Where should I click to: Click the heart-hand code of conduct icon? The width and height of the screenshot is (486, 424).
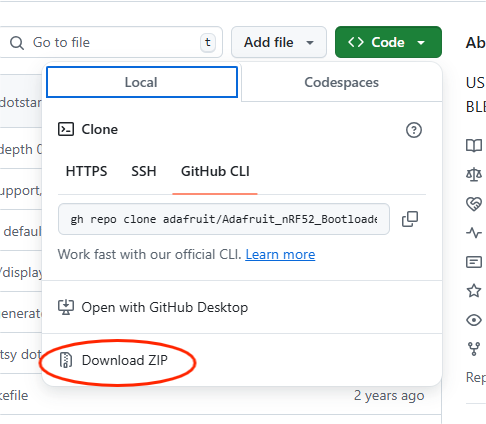coord(474,204)
